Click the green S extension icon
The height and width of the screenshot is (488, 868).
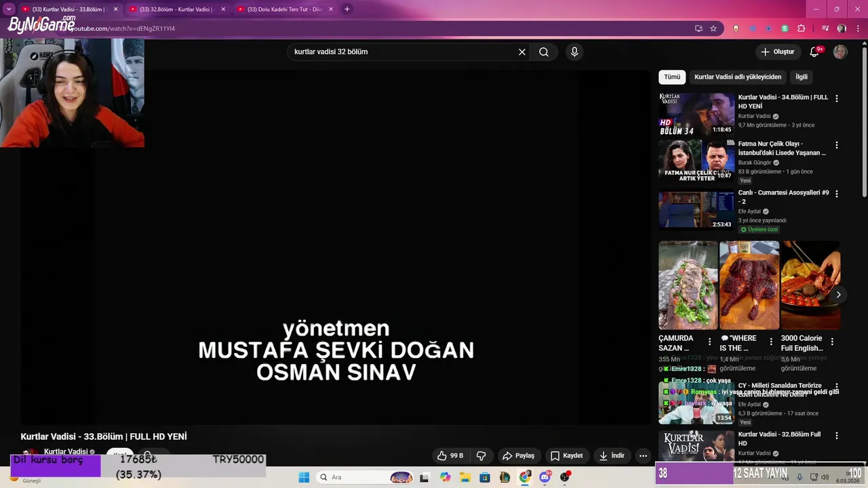point(785,28)
